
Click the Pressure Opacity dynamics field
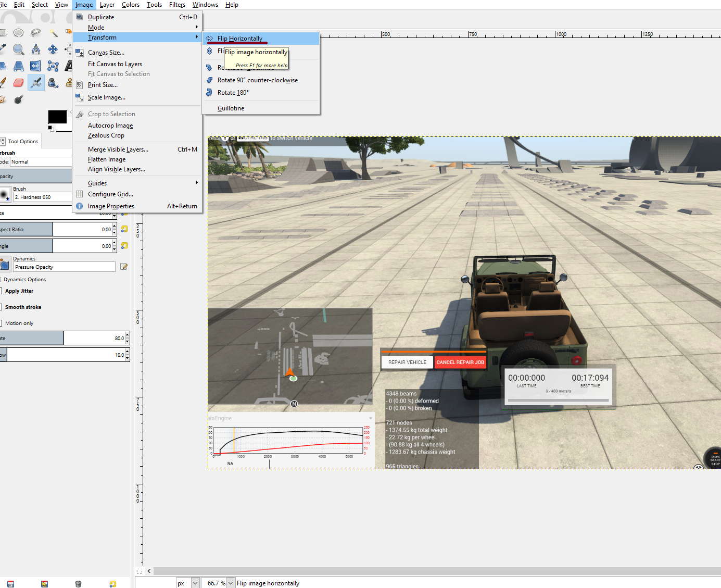64,267
